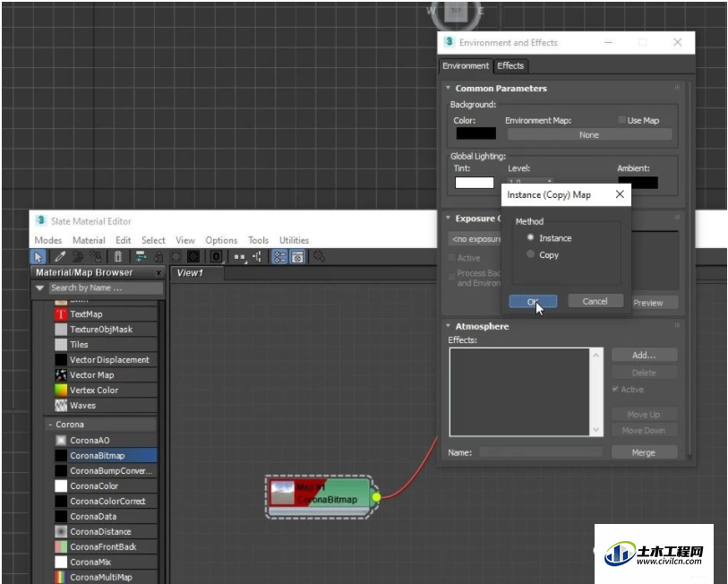Open the Ambient color swatch

pos(638,183)
